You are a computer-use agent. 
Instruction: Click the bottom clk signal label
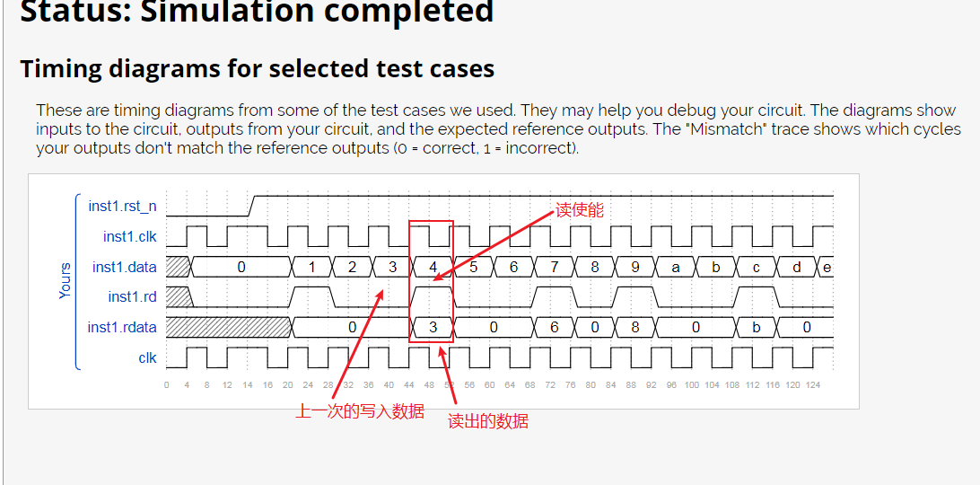coord(147,358)
